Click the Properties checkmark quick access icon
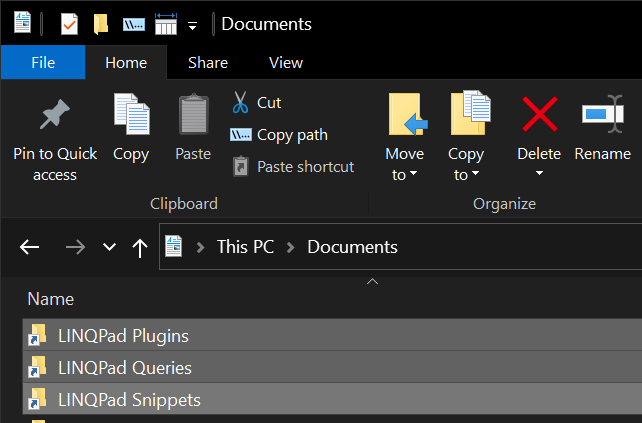This screenshot has height=423, width=642. tap(69, 24)
